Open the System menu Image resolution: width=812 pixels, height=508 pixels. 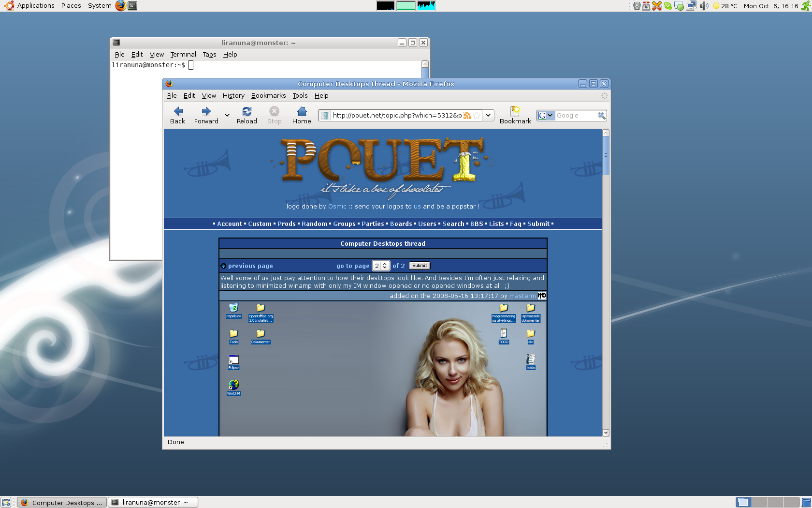100,6
